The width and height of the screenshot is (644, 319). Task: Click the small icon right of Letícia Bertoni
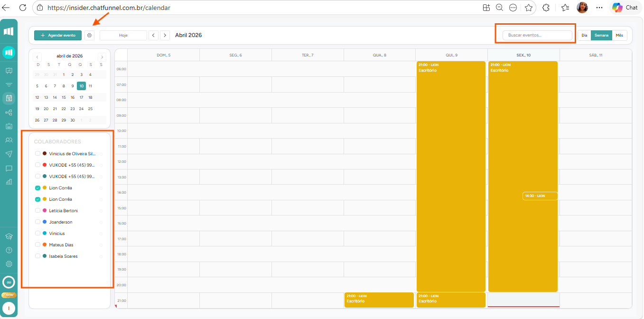tap(101, 211)
